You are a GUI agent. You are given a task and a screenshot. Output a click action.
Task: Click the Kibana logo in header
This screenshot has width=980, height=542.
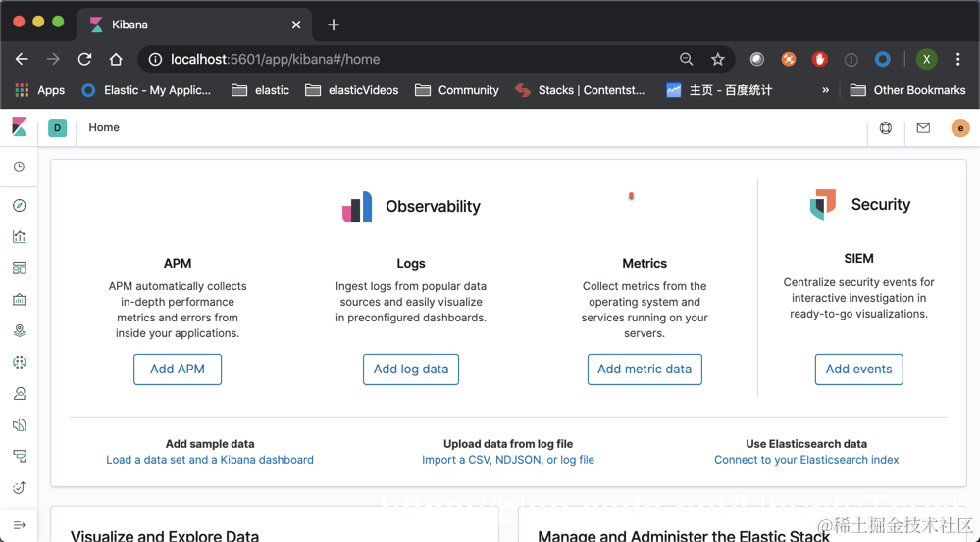point(20,127)
